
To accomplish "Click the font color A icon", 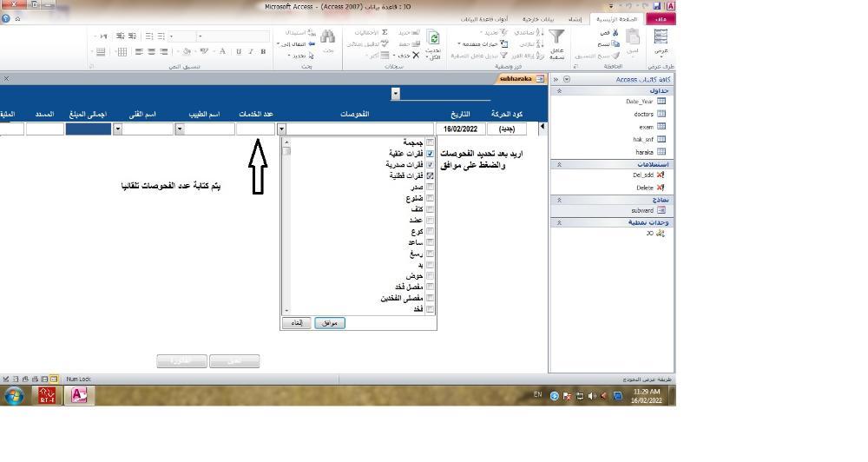I will point(222,51).
